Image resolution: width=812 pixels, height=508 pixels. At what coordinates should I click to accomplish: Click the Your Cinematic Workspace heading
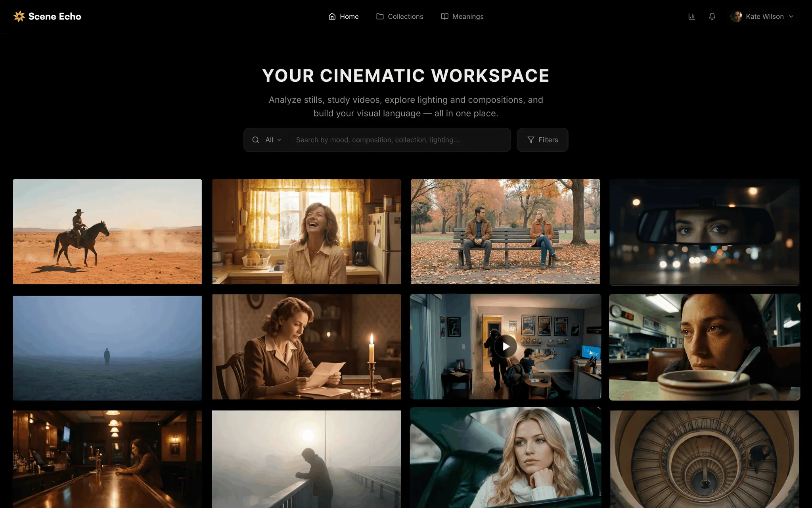click(406, 75)
